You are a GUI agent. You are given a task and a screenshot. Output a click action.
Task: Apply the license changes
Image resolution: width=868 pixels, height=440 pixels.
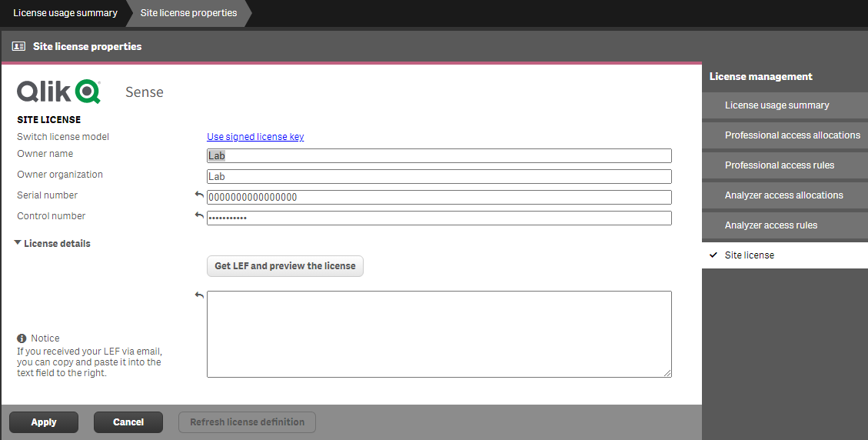[x=44, y=422]
